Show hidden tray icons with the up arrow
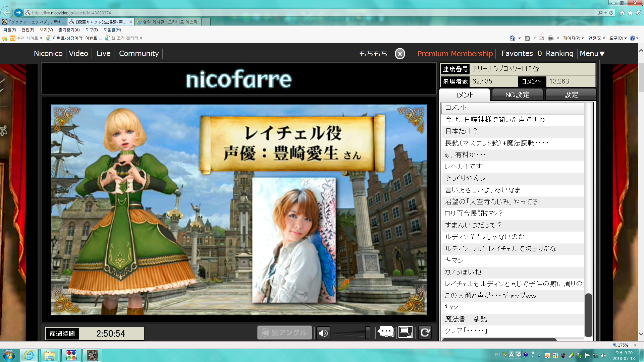This screenshot has height=362, width=644. point(539,356)
